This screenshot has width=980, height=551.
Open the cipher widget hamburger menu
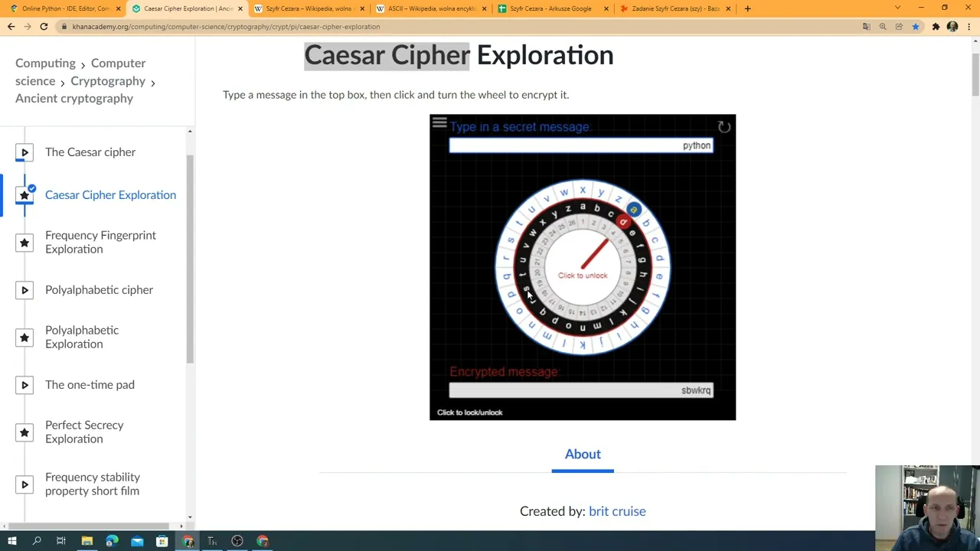pyautogui.click(x=439, y=122)
